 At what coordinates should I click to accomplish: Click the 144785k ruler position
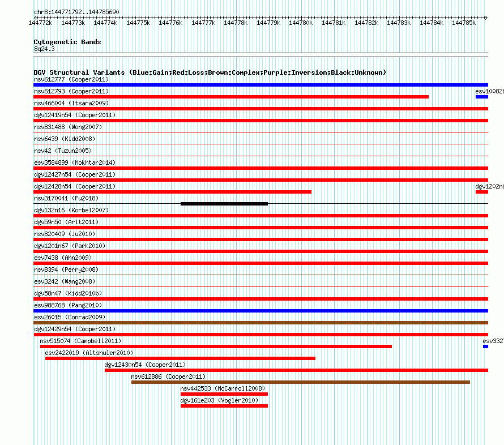[464, 23]
